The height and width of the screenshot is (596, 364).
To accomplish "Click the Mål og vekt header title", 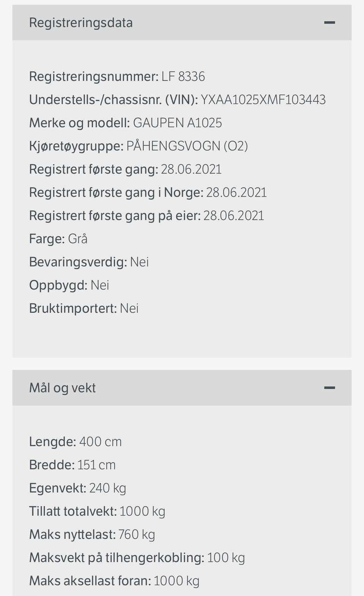I will (x=63, y=388).
